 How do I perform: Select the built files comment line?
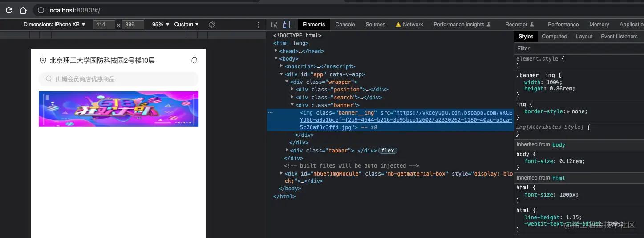[352, 165]
